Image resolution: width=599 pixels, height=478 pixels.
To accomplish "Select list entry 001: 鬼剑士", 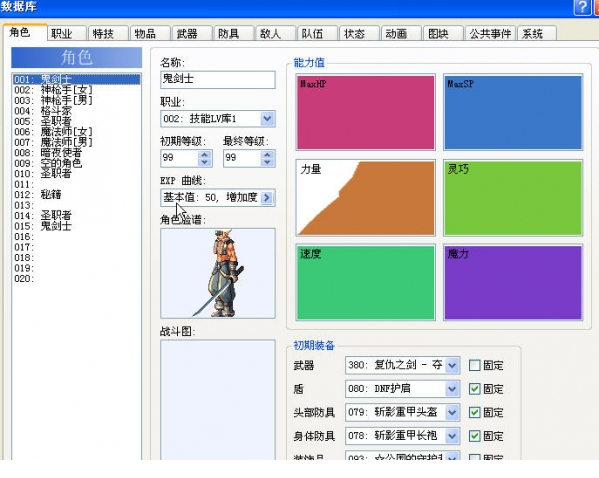I will (76, 79).
